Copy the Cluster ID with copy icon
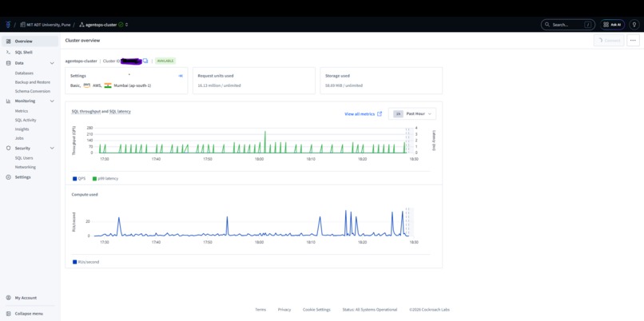The height and width of the screenshot is (321, 644). click(x=145, y=61)
